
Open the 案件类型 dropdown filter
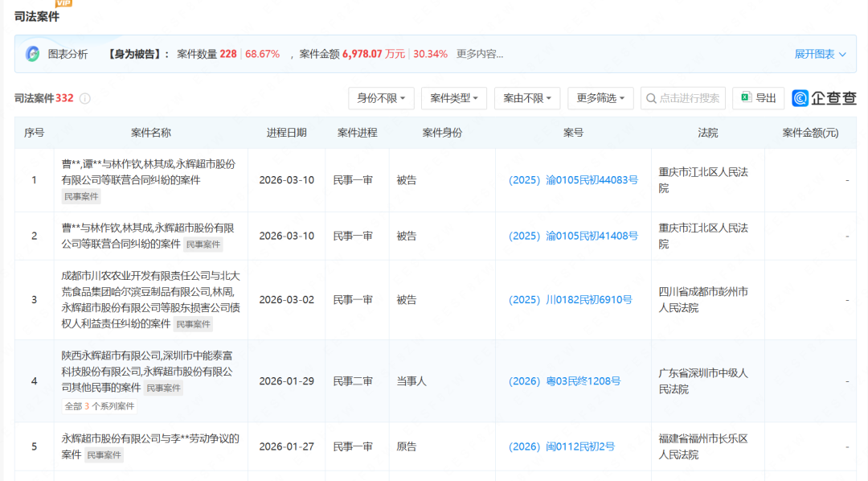coord(454,98)
